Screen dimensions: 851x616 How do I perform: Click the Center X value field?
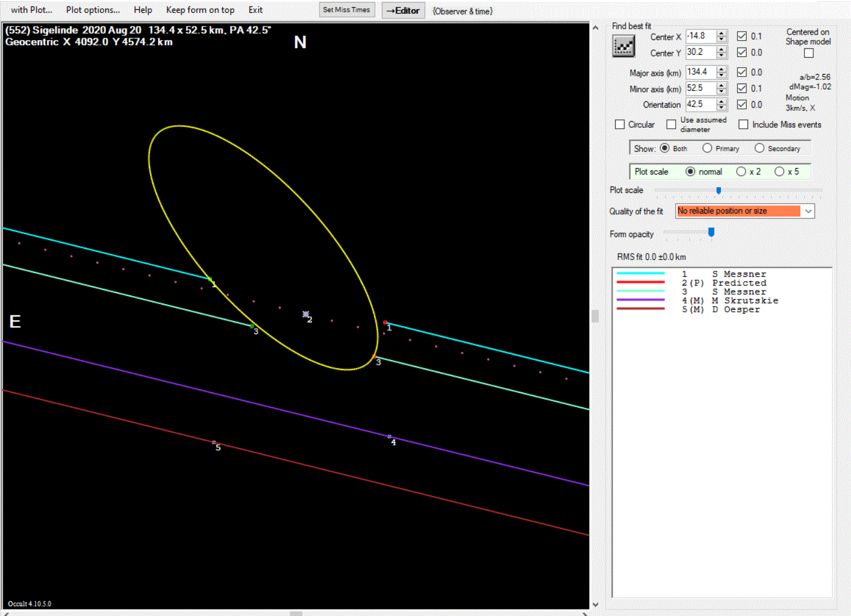tap(700, 36)
